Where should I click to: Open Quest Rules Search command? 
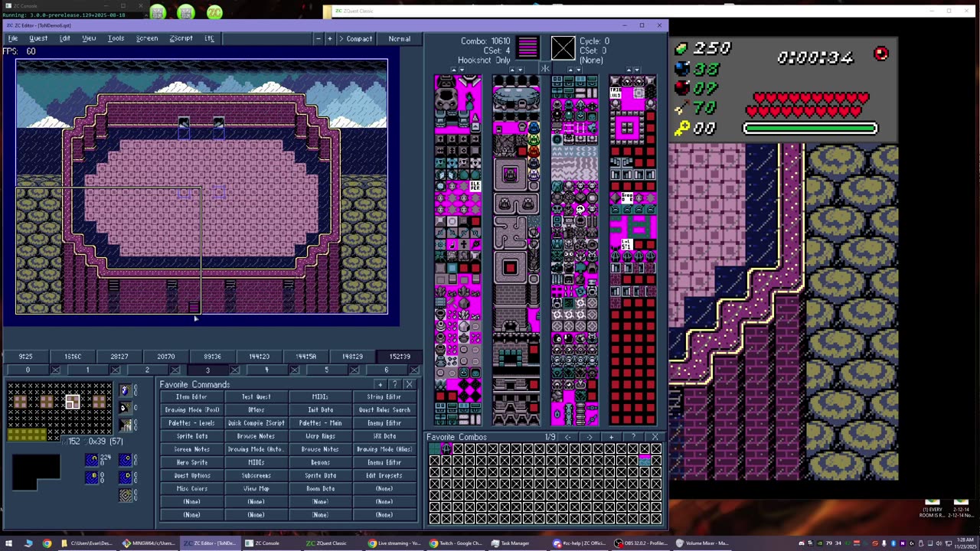pyautogui.click(x=384, y=410)
